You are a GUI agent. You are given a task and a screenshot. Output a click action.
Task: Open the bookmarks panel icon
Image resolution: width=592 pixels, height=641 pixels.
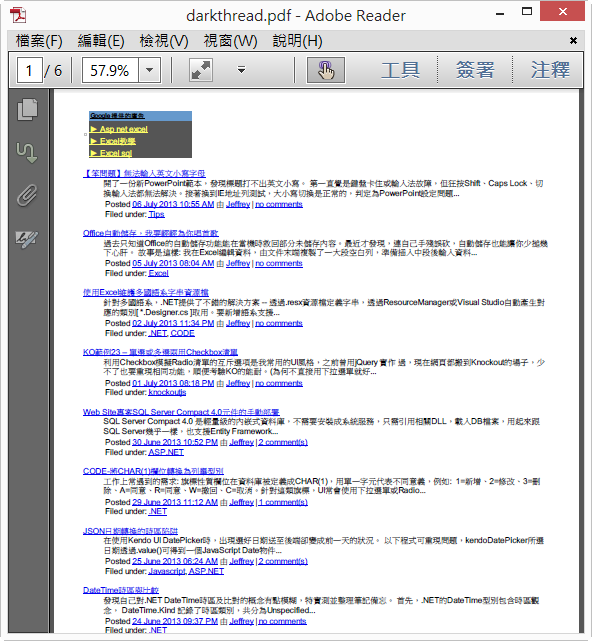27,152
